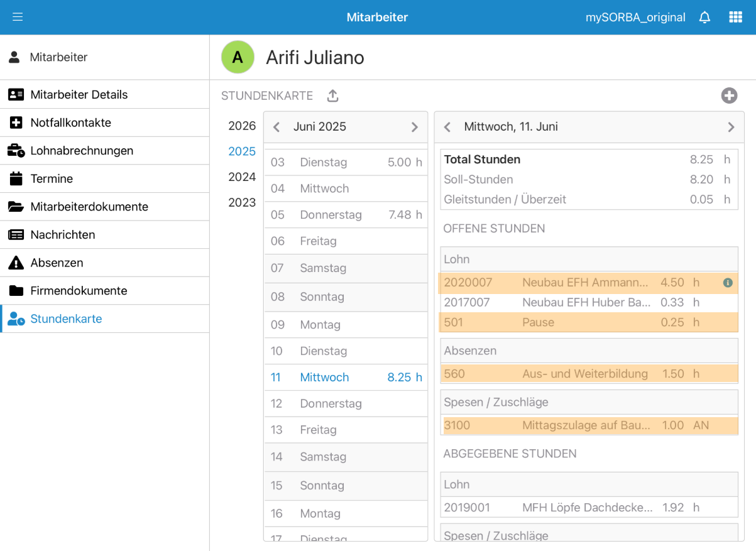Show previous day before Mittwoch, 11. Juni
The height and width of the screenshot is (551, 756).
pos(447,127)
